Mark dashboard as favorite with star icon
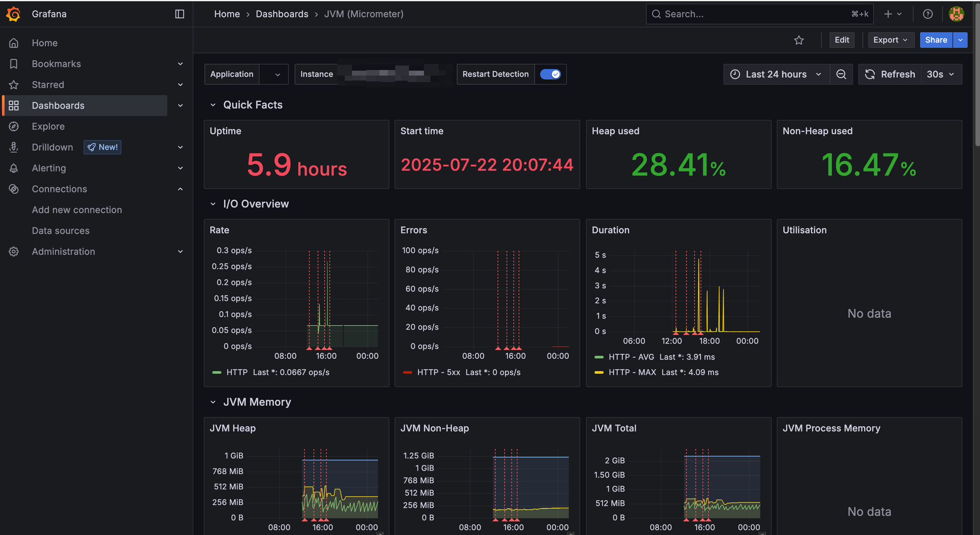Screen dimensions: 980x535 click(x=799, y=40)
